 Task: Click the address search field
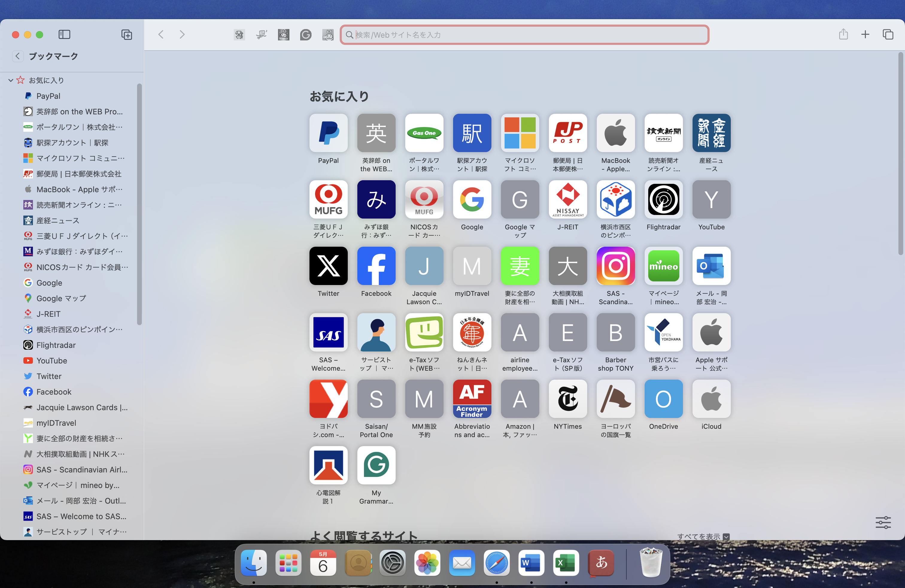click(525, 35)
